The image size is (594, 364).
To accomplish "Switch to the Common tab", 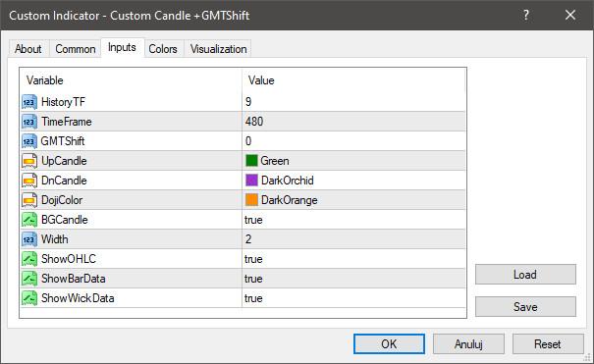I will click(x=76, y=49).
